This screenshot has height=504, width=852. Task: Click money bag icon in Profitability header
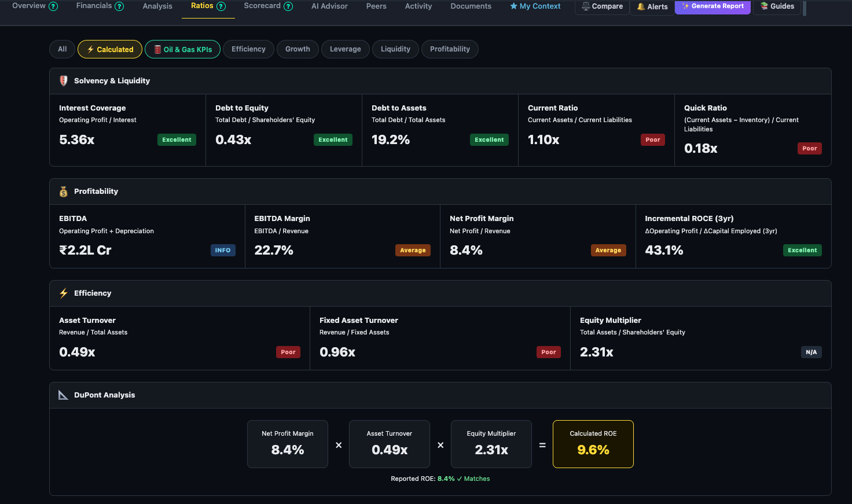[64, 192]
